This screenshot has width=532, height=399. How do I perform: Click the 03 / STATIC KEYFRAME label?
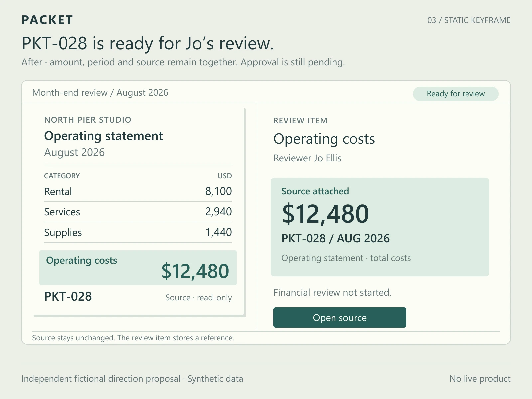click(x=469, y=20)
